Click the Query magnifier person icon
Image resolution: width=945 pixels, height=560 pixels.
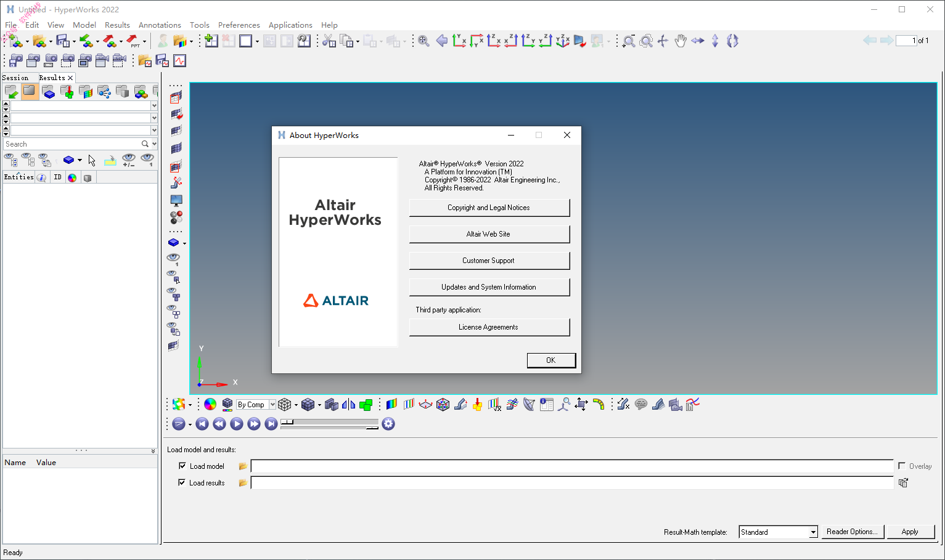(564, 404)
